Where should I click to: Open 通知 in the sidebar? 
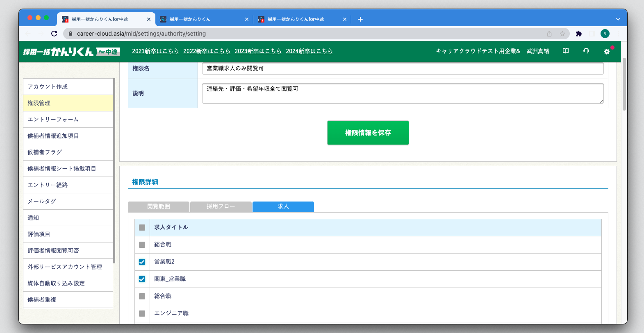[68, 218]
